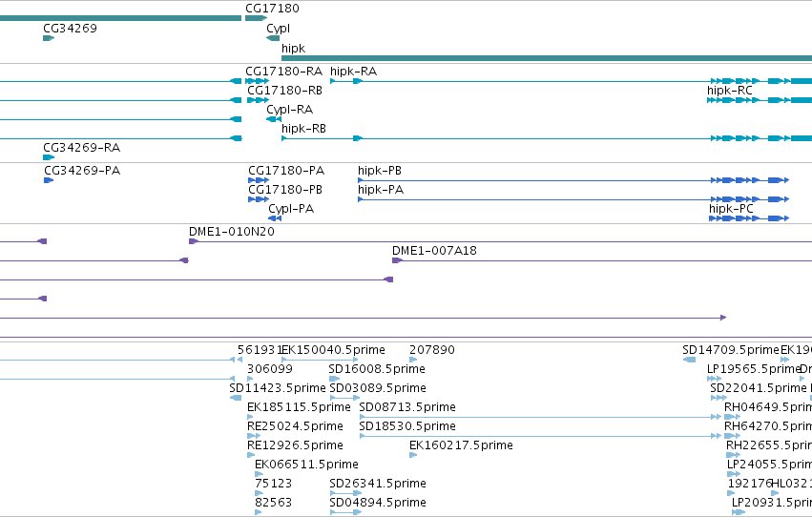Click the hipk-RA transcript label
Viewport: 812px width, 517px height.
coord(354,72)
